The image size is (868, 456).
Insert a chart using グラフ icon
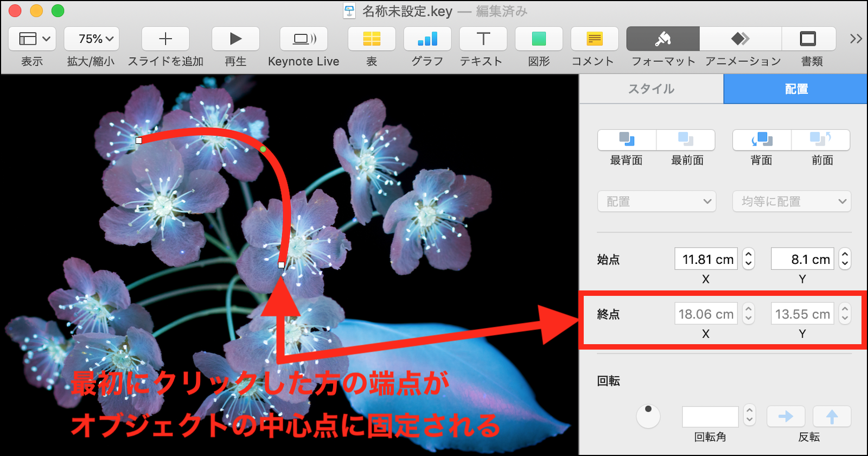[x=427, y=39]
